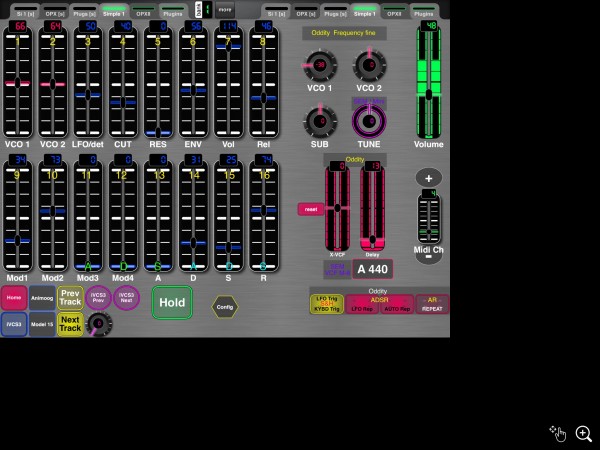Viewport: 600px width, 450px height.
Task: Toggle the LFO Trig S&H KYBD Trig switch
Action: click(x=326, y=304)
